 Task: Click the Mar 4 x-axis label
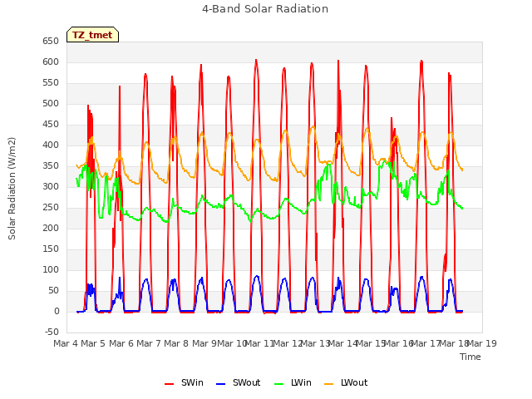[x=66, y=343]
